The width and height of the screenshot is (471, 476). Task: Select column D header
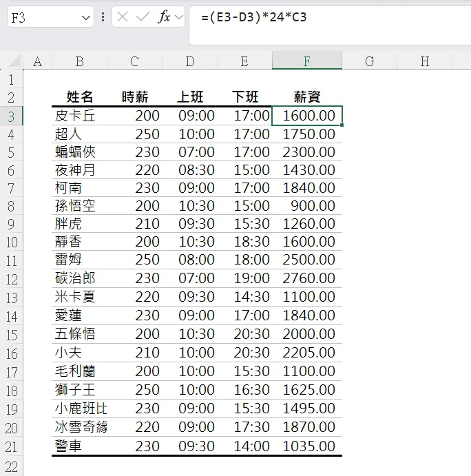coord(189,61)
